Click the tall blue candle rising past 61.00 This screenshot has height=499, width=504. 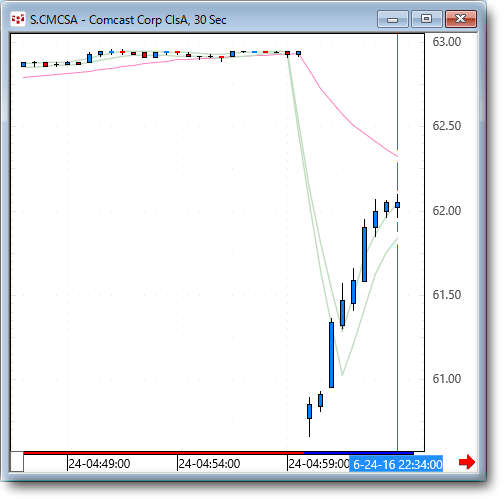(331, 355)
